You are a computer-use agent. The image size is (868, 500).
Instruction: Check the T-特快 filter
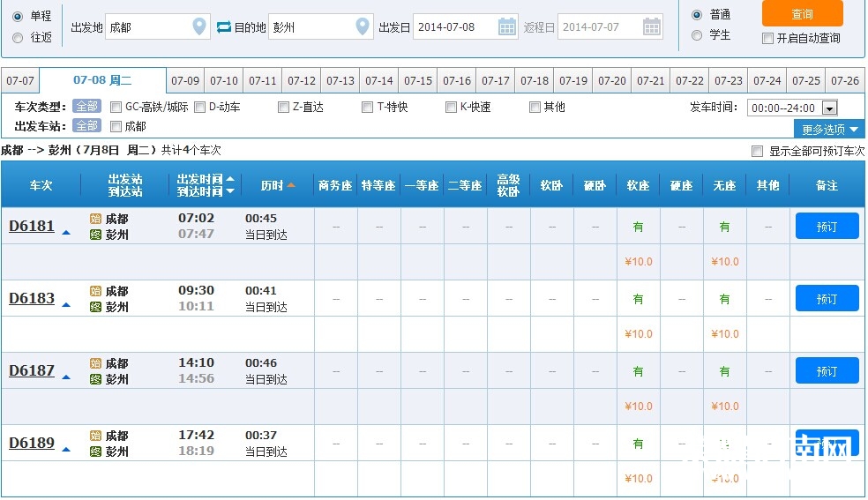coord(367,107)
